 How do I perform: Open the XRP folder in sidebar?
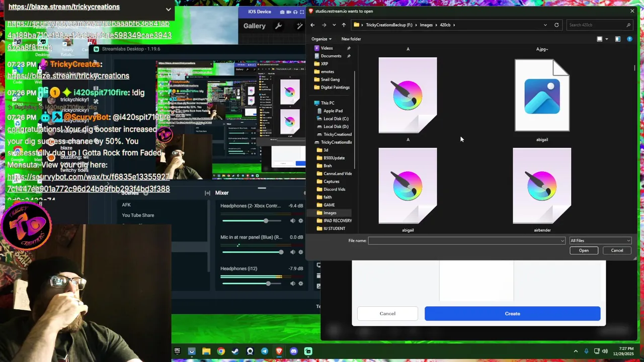(x=324, y=64)
